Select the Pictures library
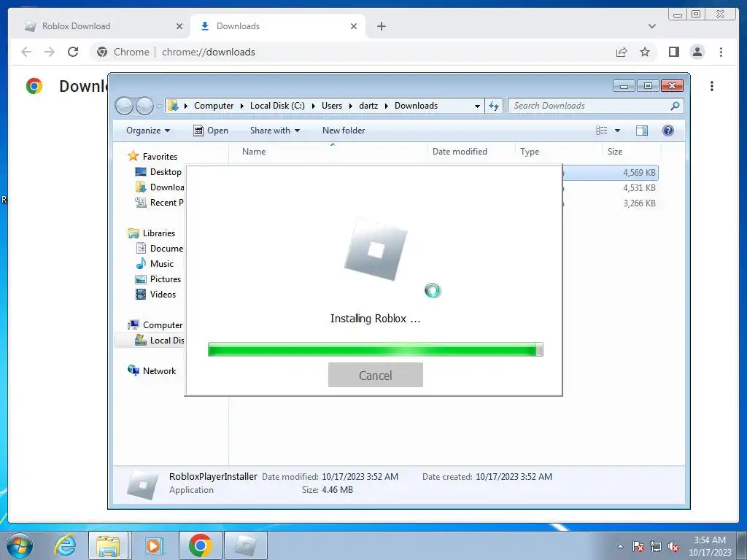747x560 pixels. (x=158, y=279)
